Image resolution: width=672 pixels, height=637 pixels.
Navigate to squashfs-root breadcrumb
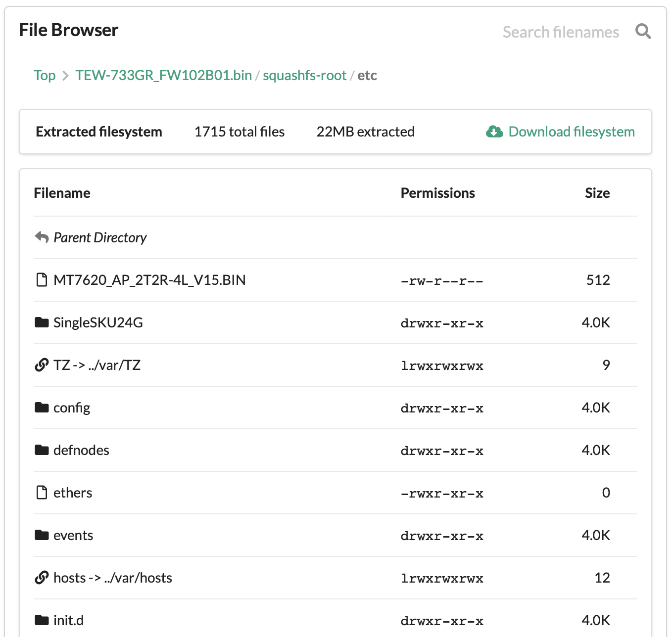304,75
